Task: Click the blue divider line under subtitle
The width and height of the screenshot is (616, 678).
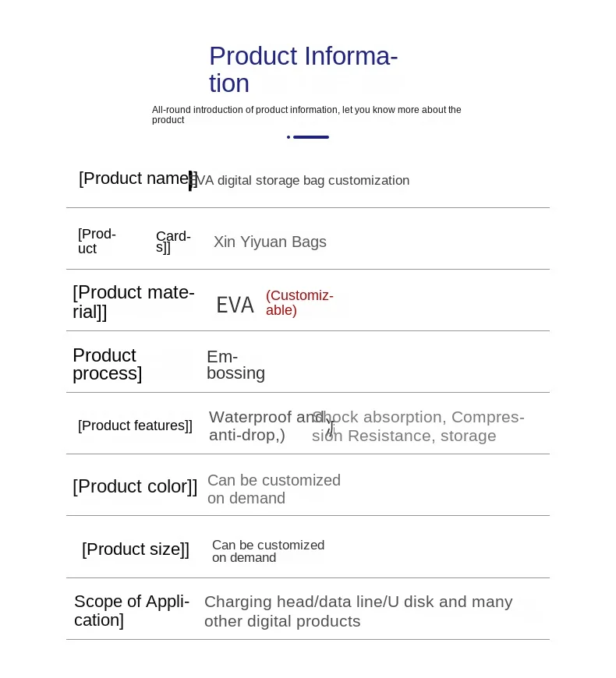Action: pyautogui.click(x=310, y=137)
